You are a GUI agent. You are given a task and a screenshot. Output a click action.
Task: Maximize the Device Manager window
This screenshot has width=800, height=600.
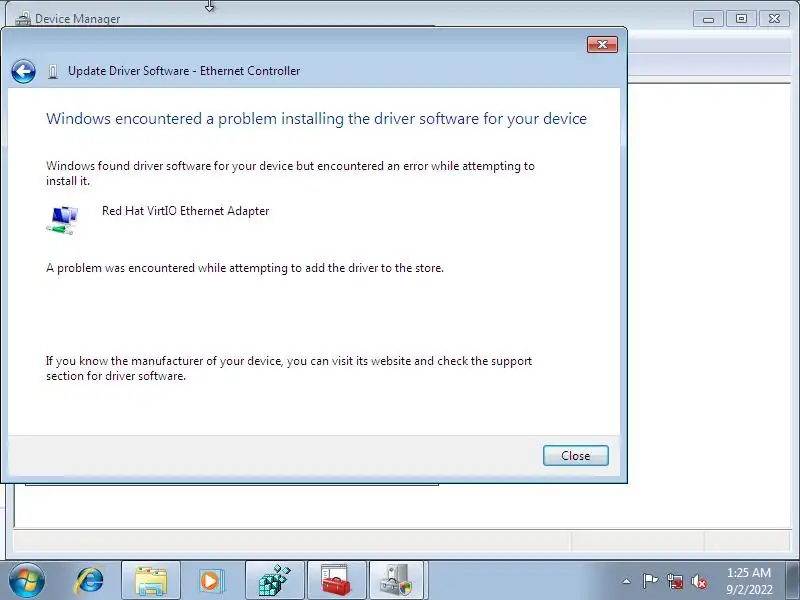[x=741, y=19]
